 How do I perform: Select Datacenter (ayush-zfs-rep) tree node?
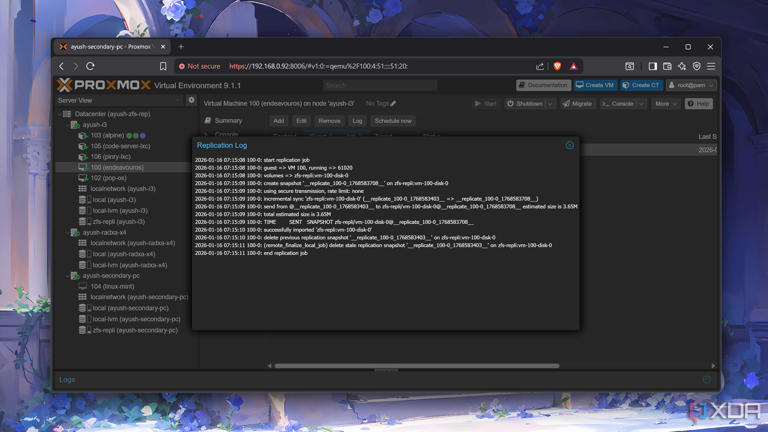pos(113,114)
